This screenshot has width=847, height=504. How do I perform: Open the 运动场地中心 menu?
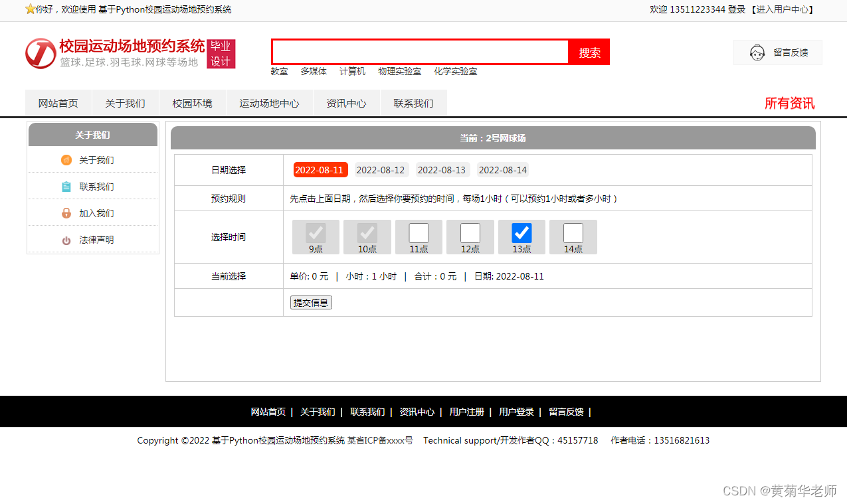269,103
